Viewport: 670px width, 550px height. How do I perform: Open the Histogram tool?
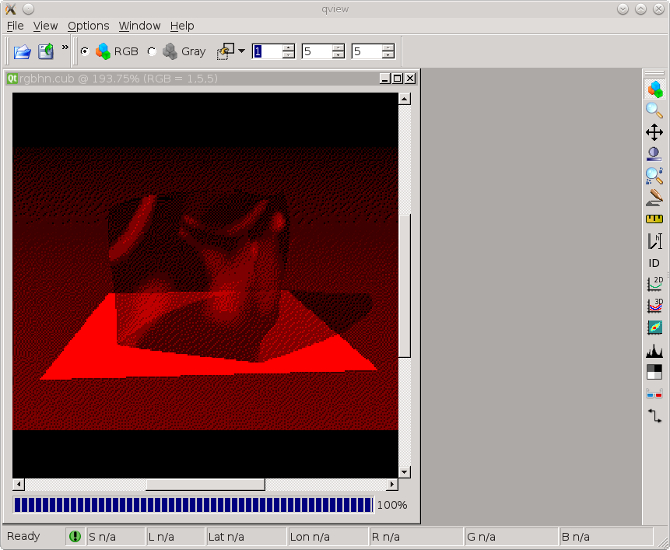[x=654, y=350]
